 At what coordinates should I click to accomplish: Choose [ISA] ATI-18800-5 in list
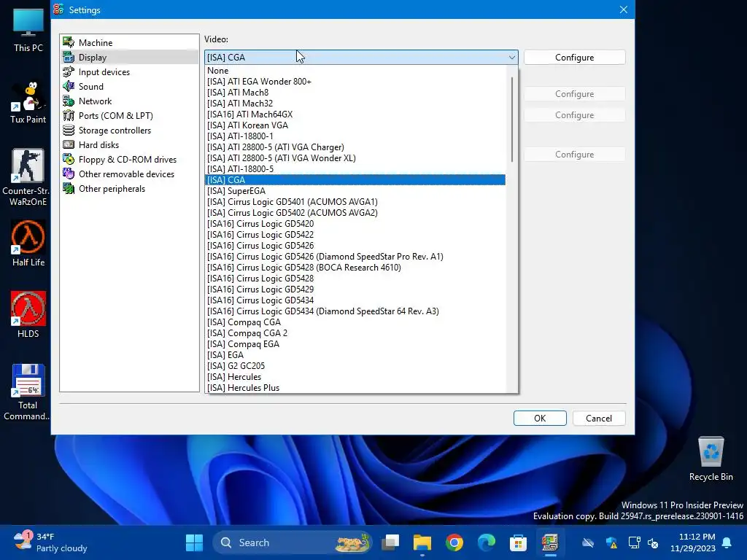pyautogui.click(x=355, y=169)
